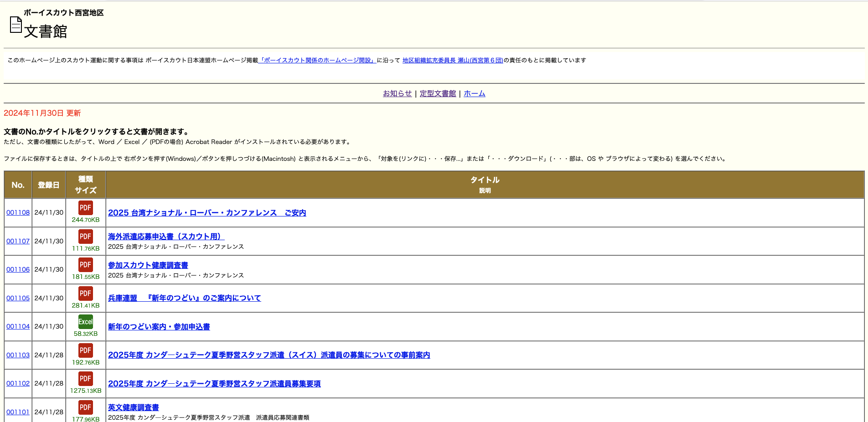Click the 58.32KB file size text

tap(86, 334)
